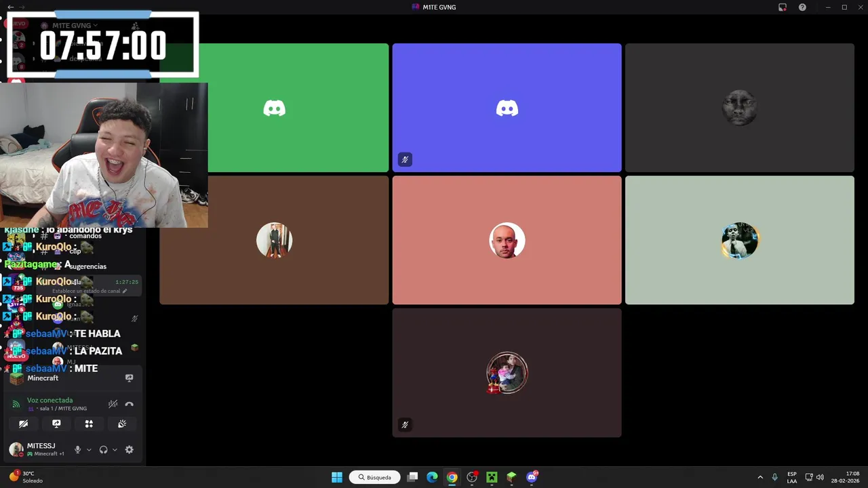This screenshot has height=488, width=868.
Task: Click share your screen button
Action: (x=56, y=424)
